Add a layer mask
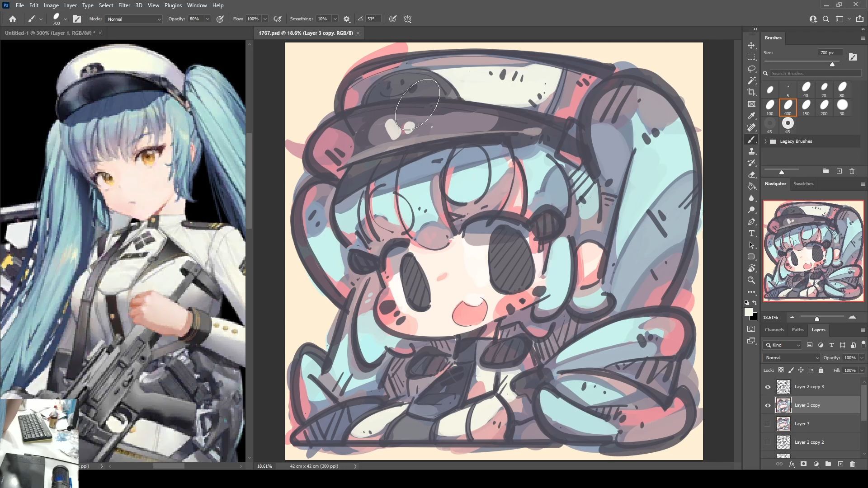 click(x=803, y=464)
